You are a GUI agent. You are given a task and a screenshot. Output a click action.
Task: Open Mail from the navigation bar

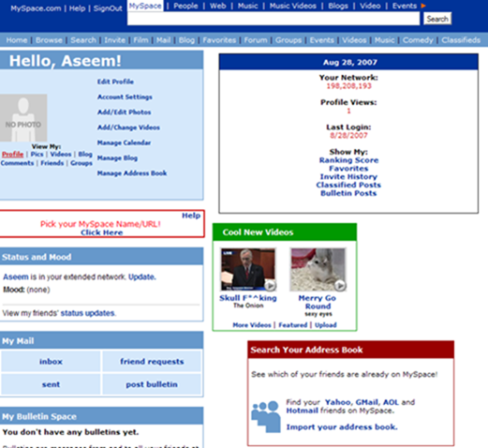point(163,40)
